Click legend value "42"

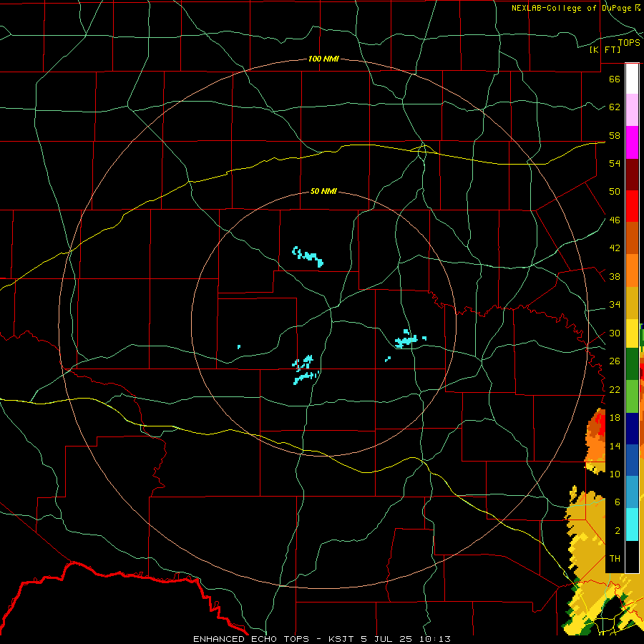tap(615, 248)
